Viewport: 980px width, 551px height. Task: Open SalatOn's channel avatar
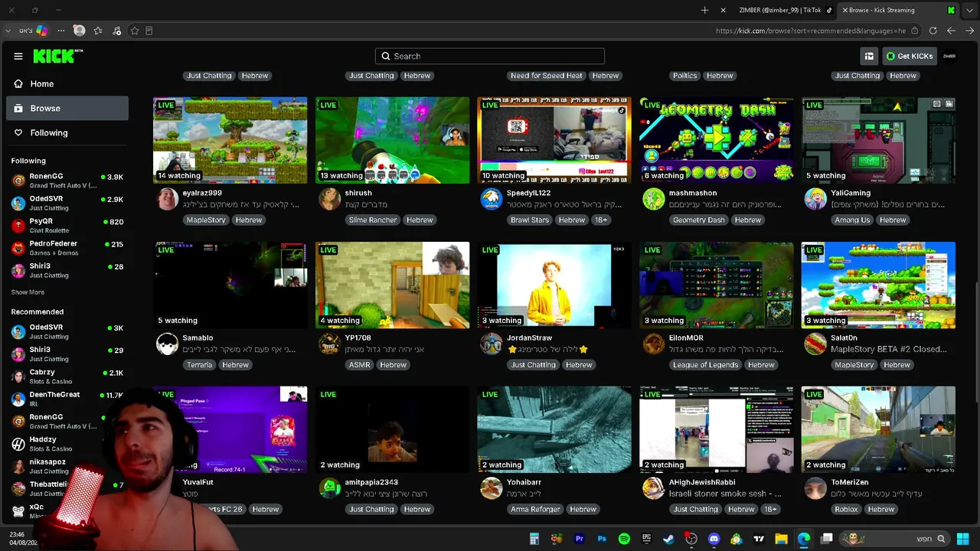[815, 344]
